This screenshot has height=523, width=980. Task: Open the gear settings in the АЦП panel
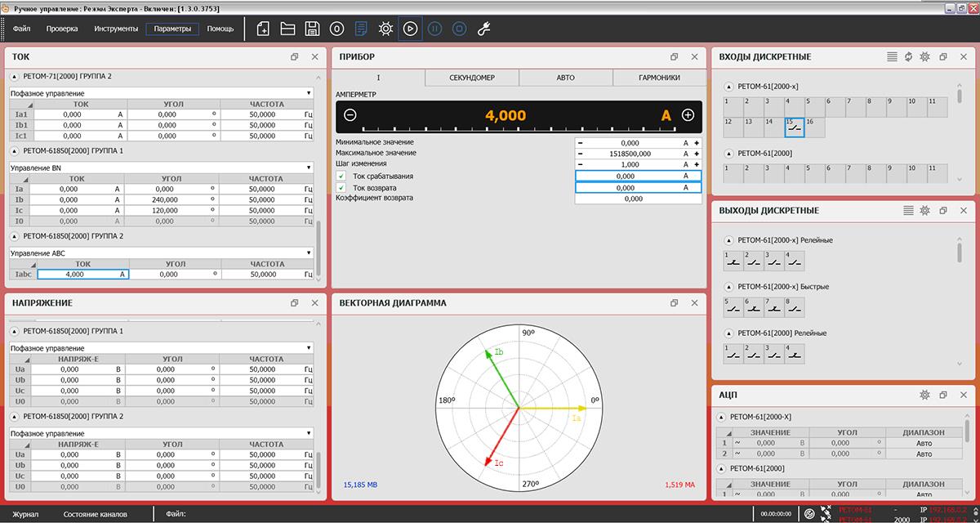(x=924, y=395)
